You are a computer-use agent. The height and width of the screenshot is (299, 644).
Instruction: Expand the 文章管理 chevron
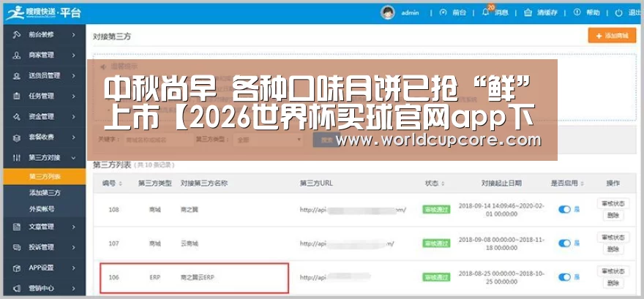tap(73, 227)
